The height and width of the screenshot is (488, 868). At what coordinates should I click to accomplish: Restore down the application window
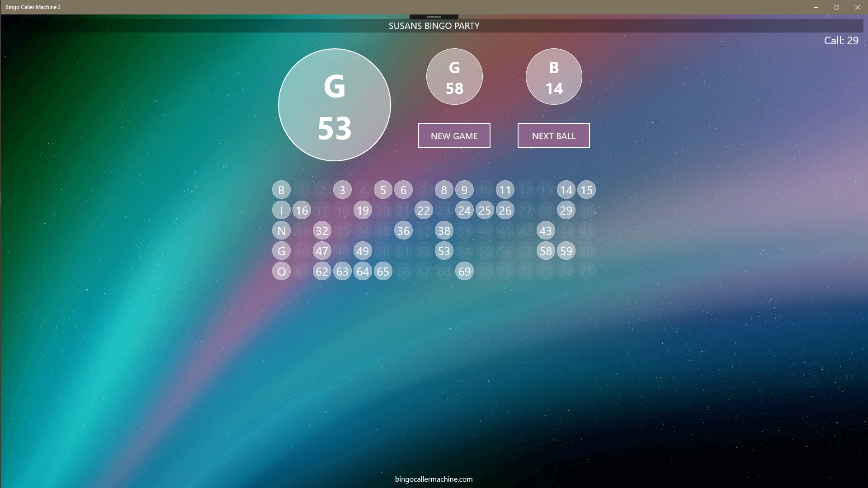(836, 7)
